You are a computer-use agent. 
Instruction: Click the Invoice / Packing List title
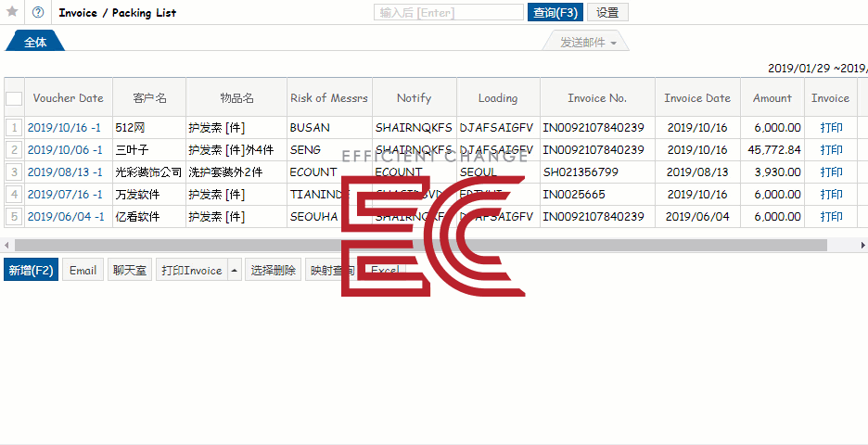(118, 13)
